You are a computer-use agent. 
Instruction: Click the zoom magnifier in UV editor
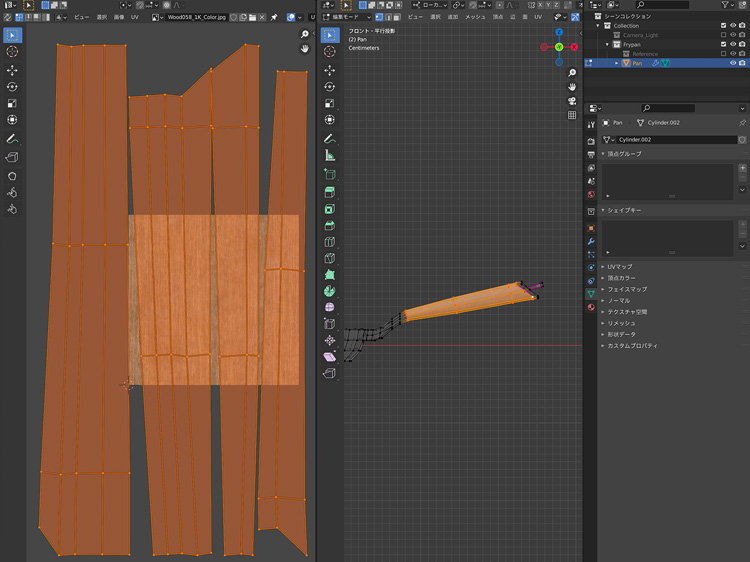pos(305,35)
